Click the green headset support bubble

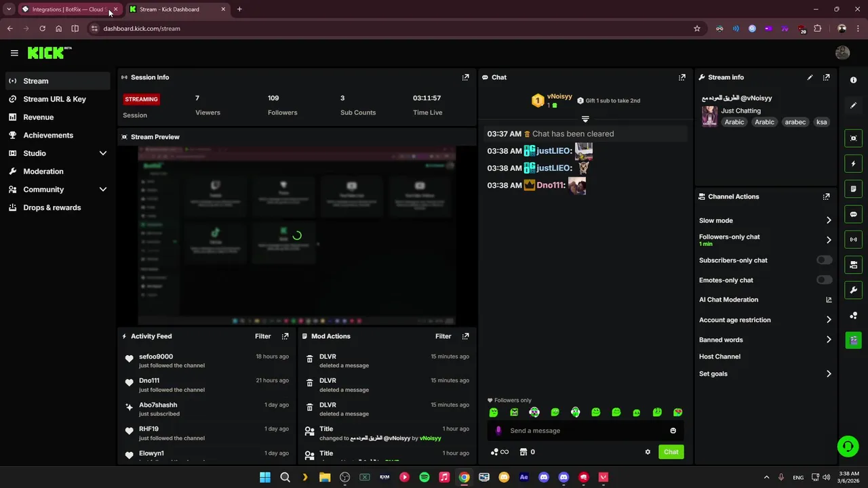(847, 446)
